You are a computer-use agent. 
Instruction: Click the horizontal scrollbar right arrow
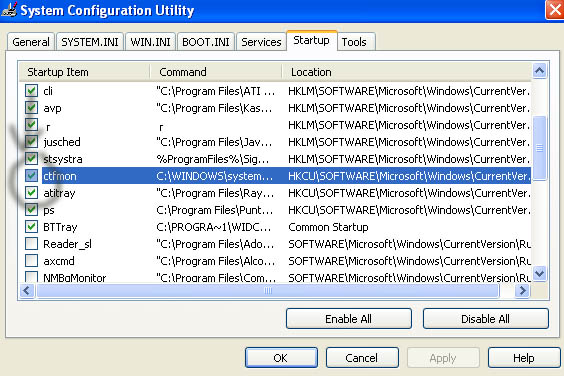pyautogui.click(x=522, y=290)
